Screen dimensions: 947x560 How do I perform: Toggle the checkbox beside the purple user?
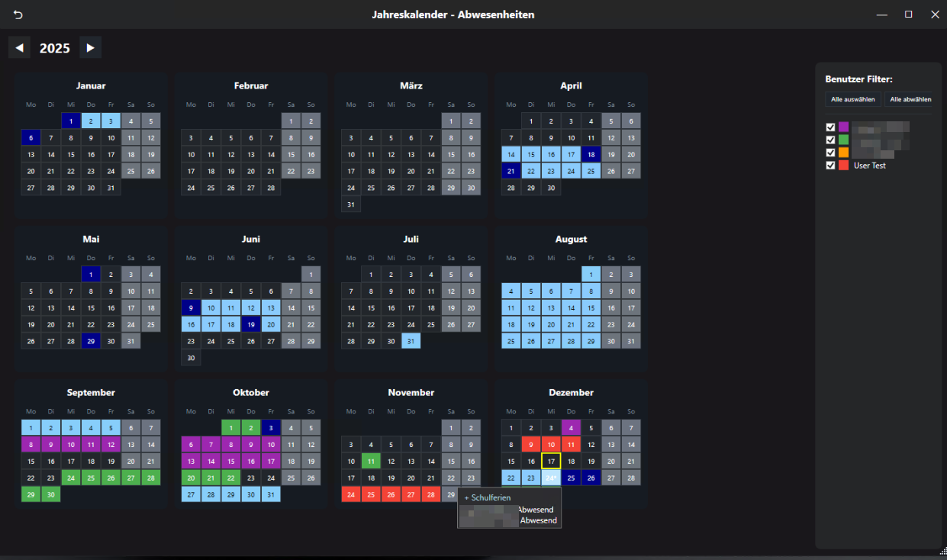pos(830,127)
